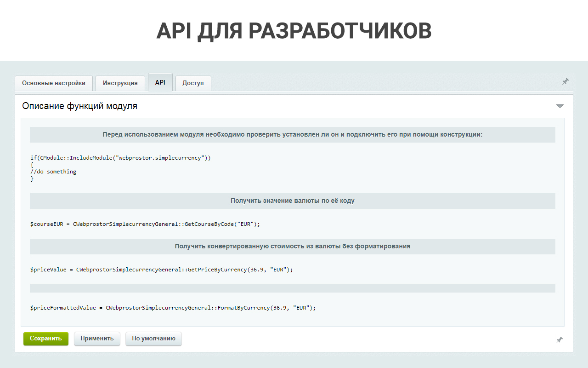Click the 'API ДЛЯ РАЗРАБОТЧИКОВ' page title

[x=294, y=31]
